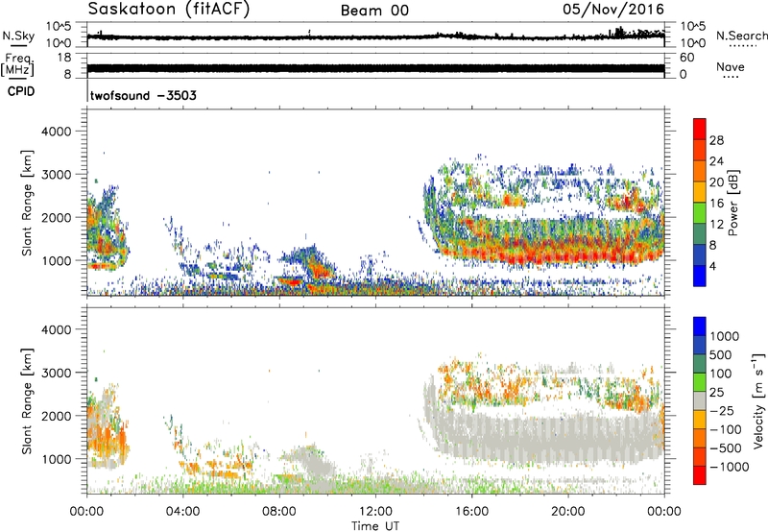Click the frequency band trace in the Freq panel
This screenshot has width=768, height=532.
coord(375,68)
